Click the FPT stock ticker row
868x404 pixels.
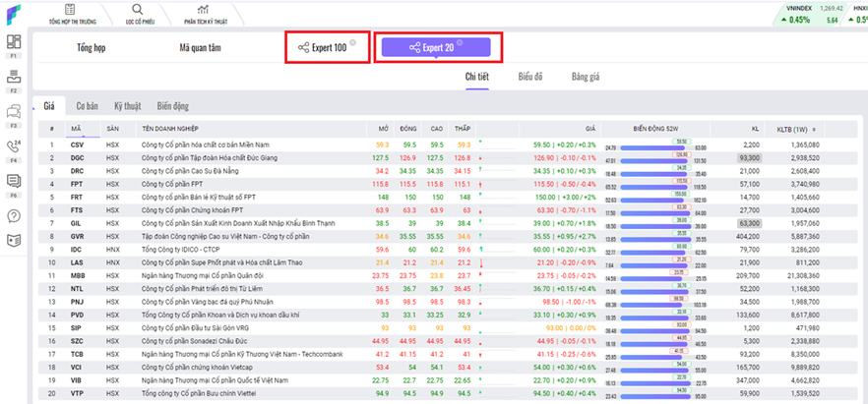click(77, 183)
